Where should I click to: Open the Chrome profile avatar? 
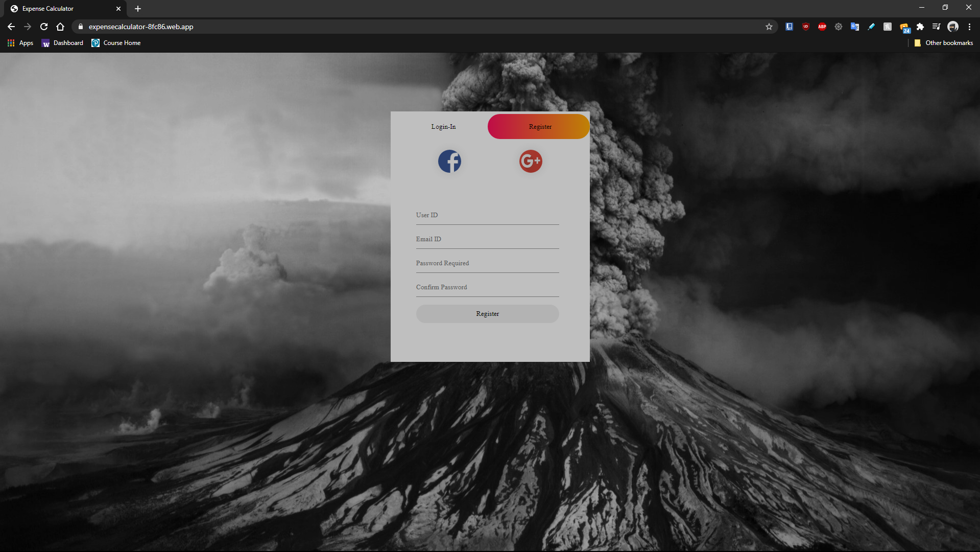pos(953,27)
